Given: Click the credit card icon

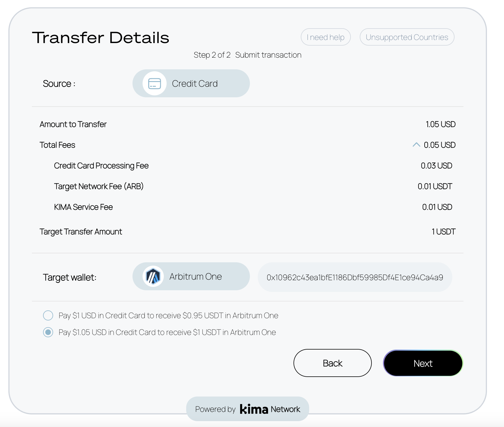Looking at the screenshot, I should pyautogui.click(x=154, y=83).
